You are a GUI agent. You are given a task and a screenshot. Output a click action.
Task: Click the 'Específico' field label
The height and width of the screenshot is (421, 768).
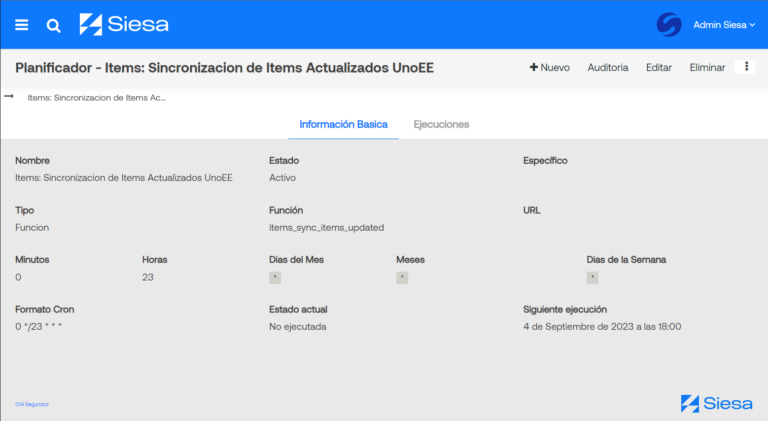tap(545, 161)
